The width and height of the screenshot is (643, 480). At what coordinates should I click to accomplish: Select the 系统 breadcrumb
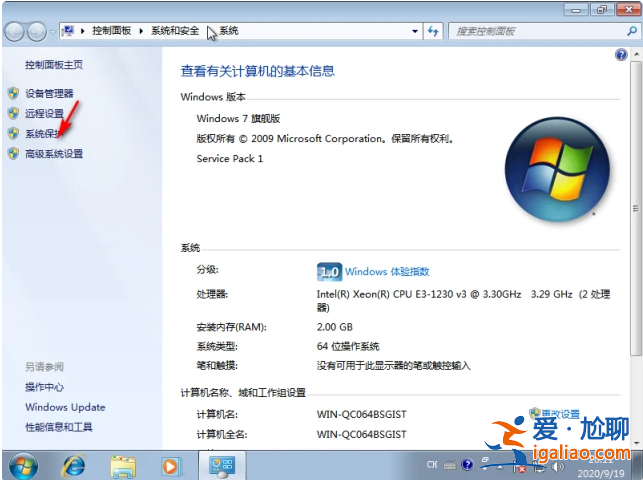(x=229, y=31)
